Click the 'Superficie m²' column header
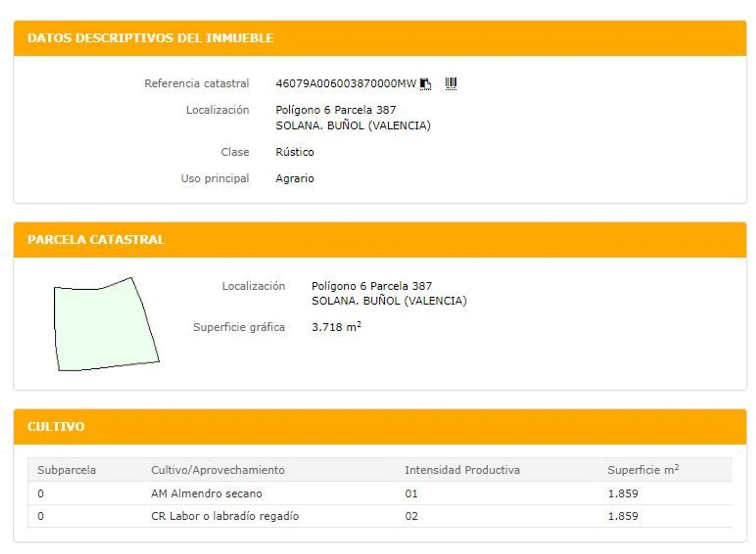Viewport: 756px width, 554px height. pyautogui.click(x=643, y=470)
